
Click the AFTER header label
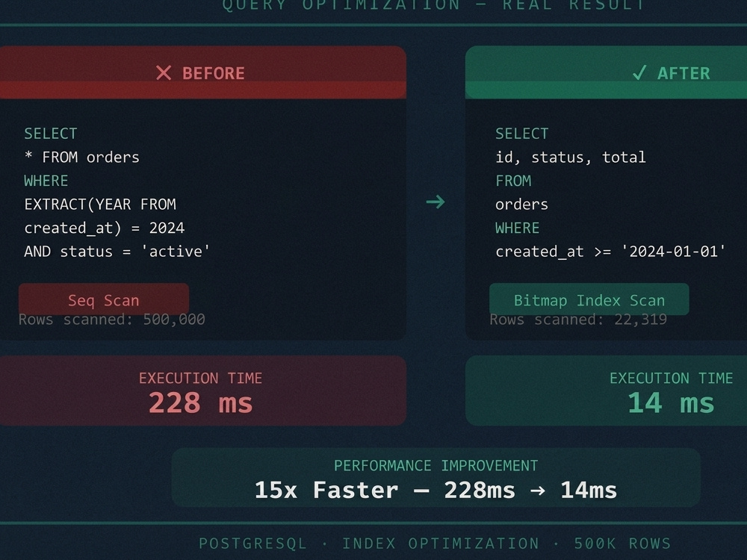[x=684, y=73]
